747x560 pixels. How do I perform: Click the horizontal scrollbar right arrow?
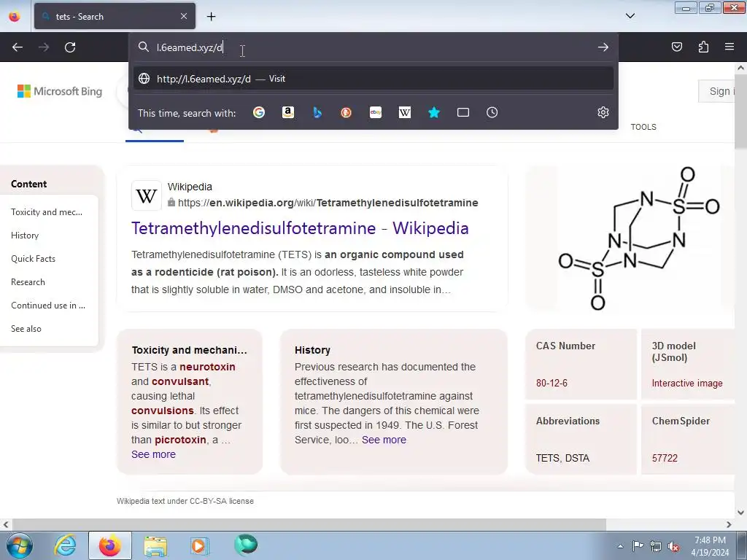(x=729, y=524)
